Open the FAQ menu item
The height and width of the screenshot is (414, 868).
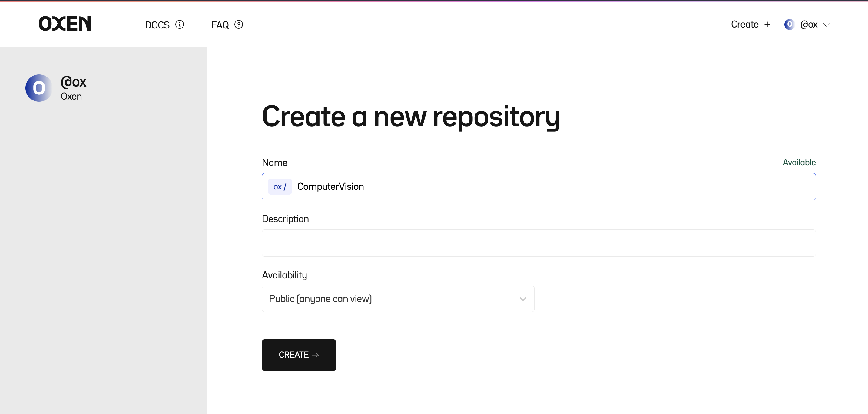pyautogui.click(x=220, y=25)
